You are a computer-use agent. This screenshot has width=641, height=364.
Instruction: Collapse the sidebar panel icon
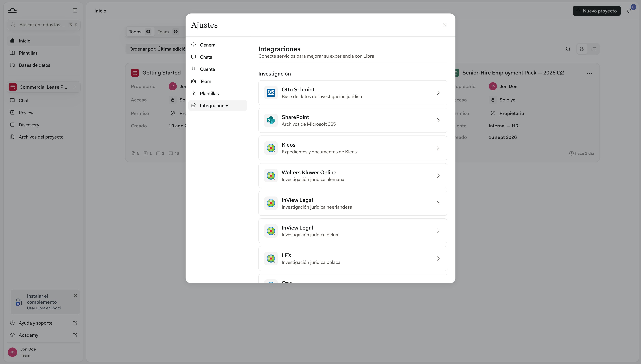[75, 10]
